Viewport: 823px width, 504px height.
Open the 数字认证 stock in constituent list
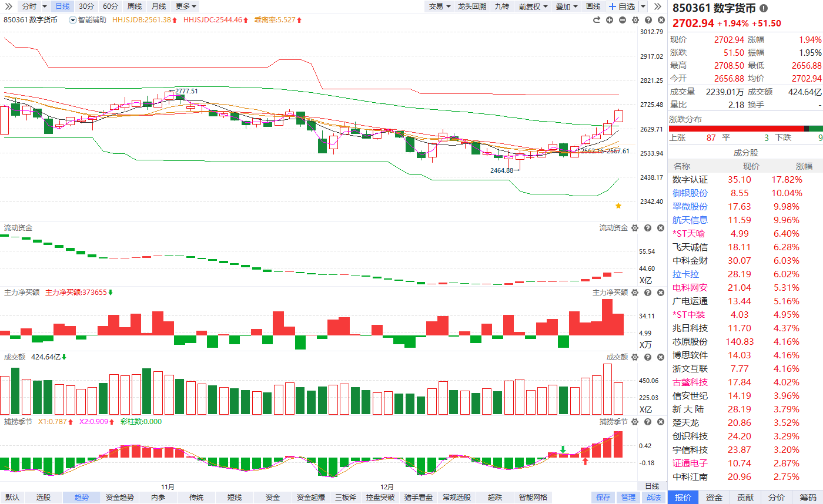pyautogui.click(x=690, y=180)
